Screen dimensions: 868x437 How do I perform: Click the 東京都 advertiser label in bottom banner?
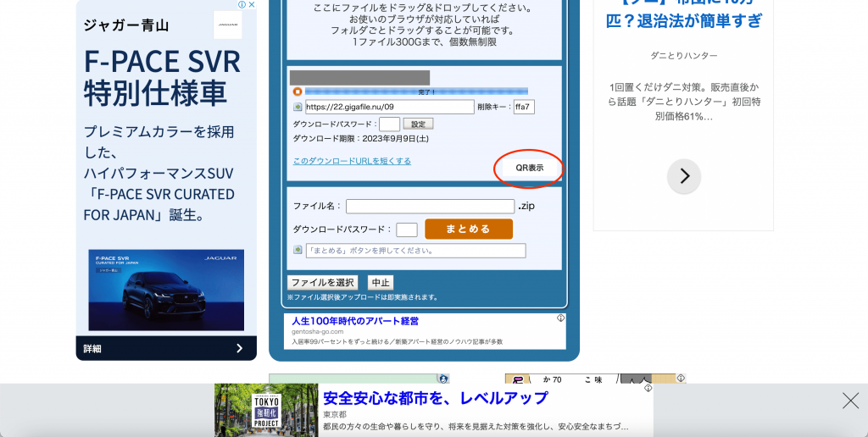click(335, 414)
